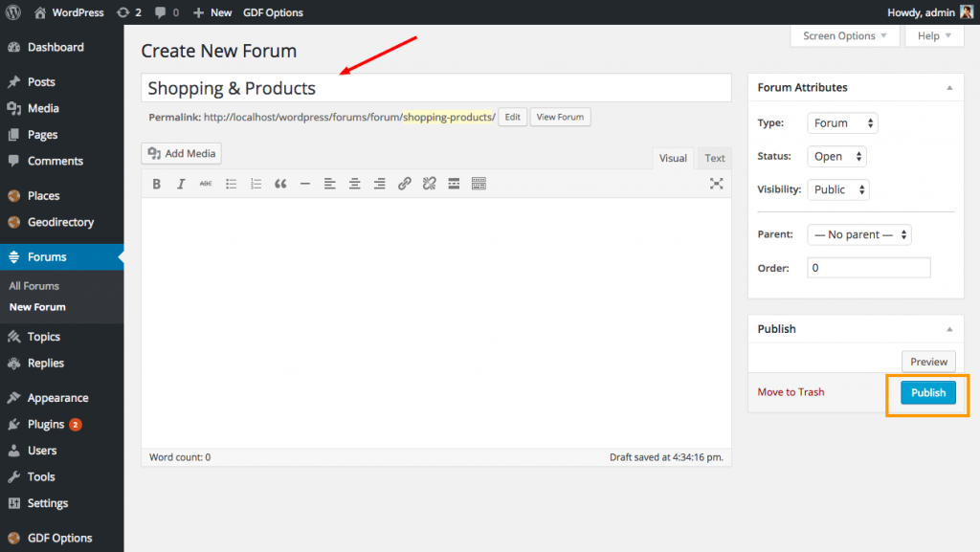Click inside the forum description editor

tap(436, 322)
